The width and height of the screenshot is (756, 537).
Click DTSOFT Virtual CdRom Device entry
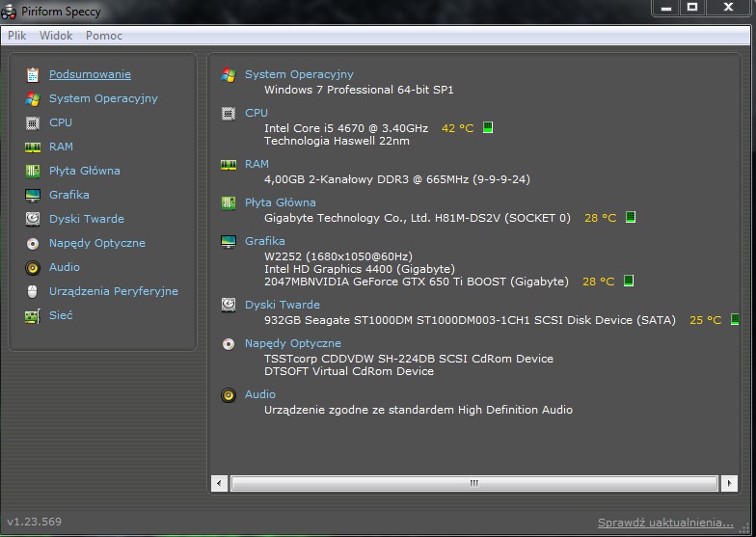[x=349, y=371]
